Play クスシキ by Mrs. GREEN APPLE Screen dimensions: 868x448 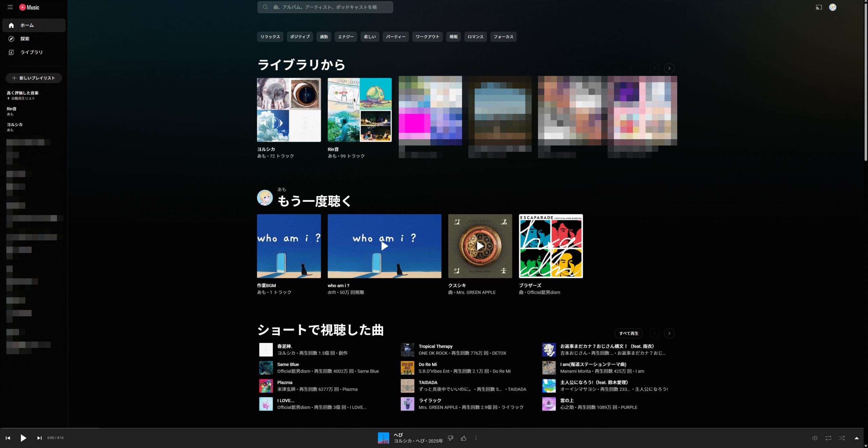pyautogui.click(x=480, y=246)
